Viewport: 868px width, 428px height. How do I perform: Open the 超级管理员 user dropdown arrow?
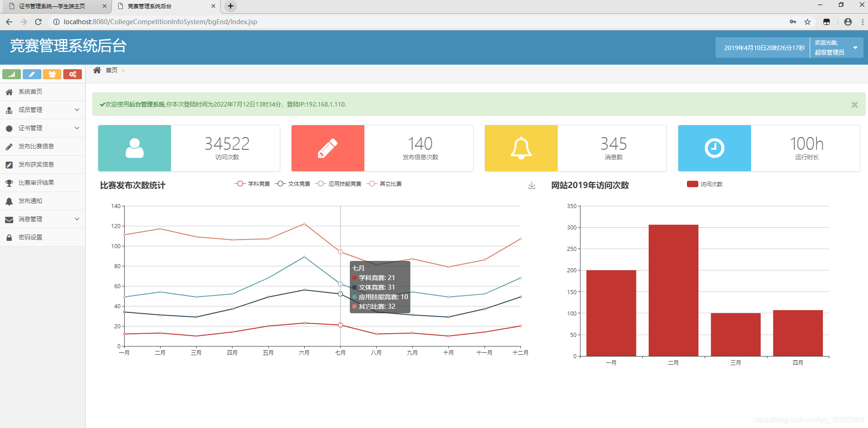click(855, 48)
